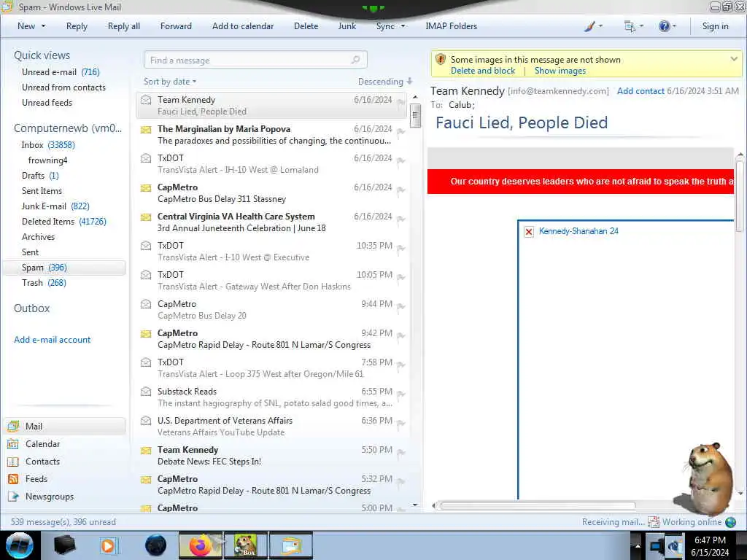747x560 pixels.
Task: Flag the Team Kennedy Fauci Lied message
Action: click(x=401, y=103)
